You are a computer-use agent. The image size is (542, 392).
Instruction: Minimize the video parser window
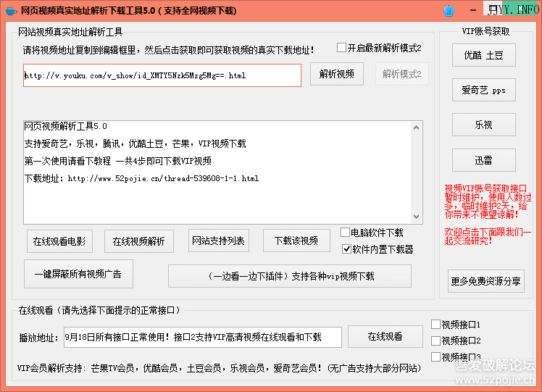tap(473, 10)
